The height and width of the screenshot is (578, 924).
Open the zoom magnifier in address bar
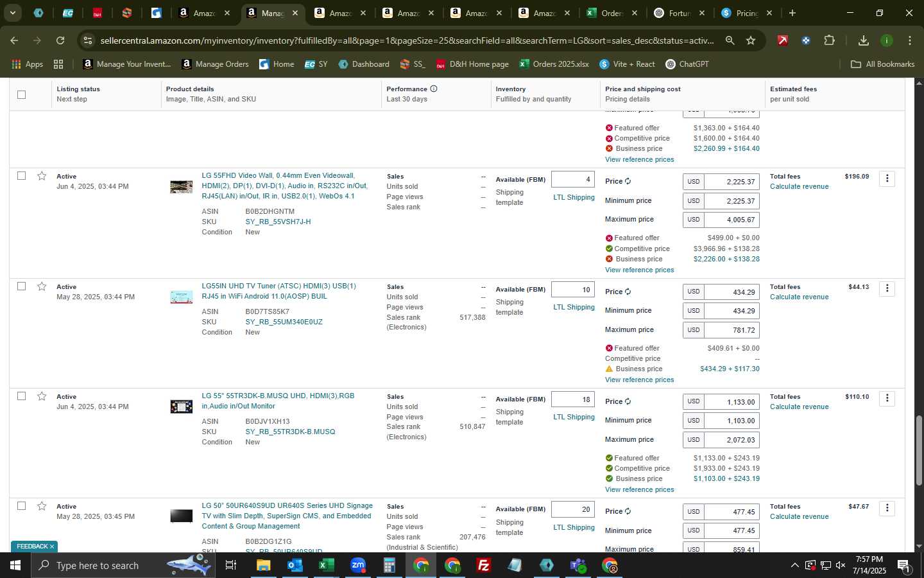coord(730,40)
